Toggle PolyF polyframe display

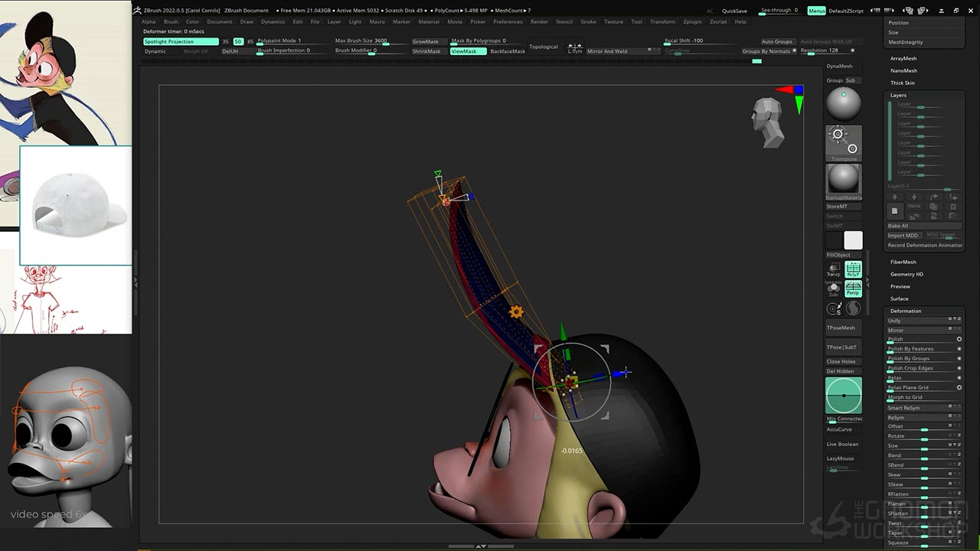[853, 269]
